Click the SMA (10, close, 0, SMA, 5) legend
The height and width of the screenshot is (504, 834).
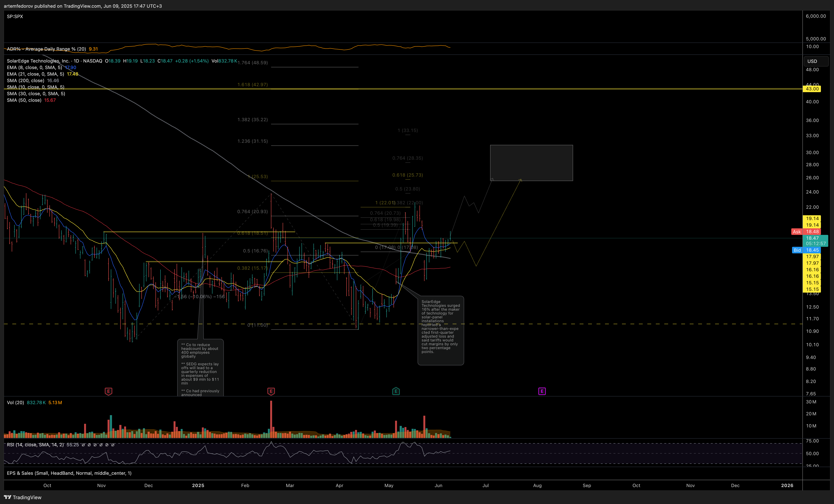click(x=36, y=87)
